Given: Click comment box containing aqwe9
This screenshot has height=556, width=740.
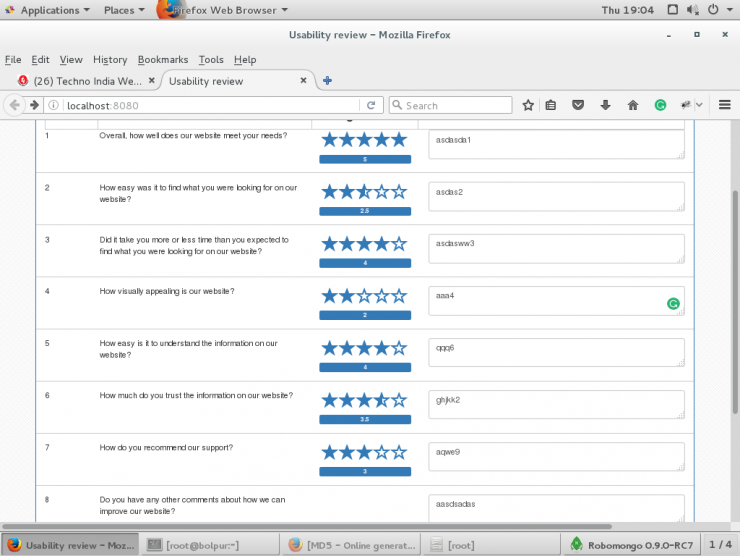Looking at the screenshot, I should point(556,456).
